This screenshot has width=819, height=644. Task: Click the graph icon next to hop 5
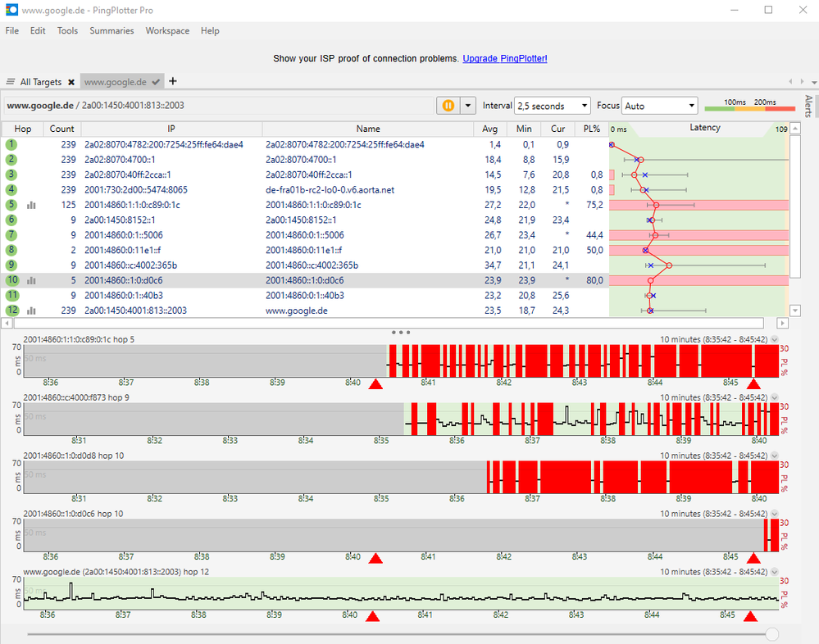tap(31, 205)
